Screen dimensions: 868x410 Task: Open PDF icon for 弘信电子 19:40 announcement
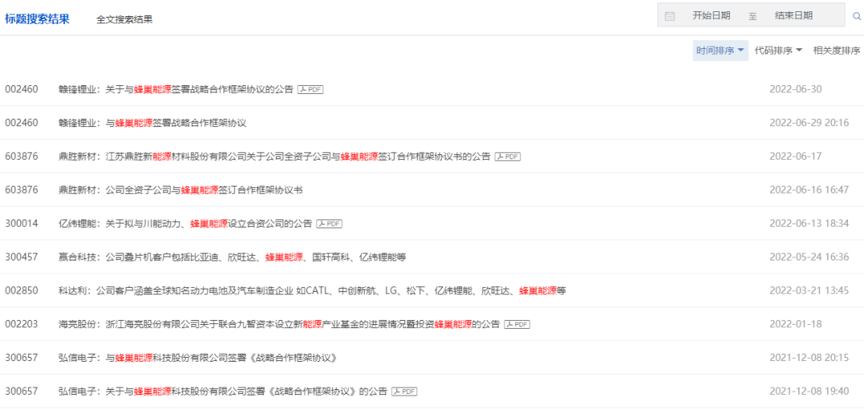[x=404, y=392]
